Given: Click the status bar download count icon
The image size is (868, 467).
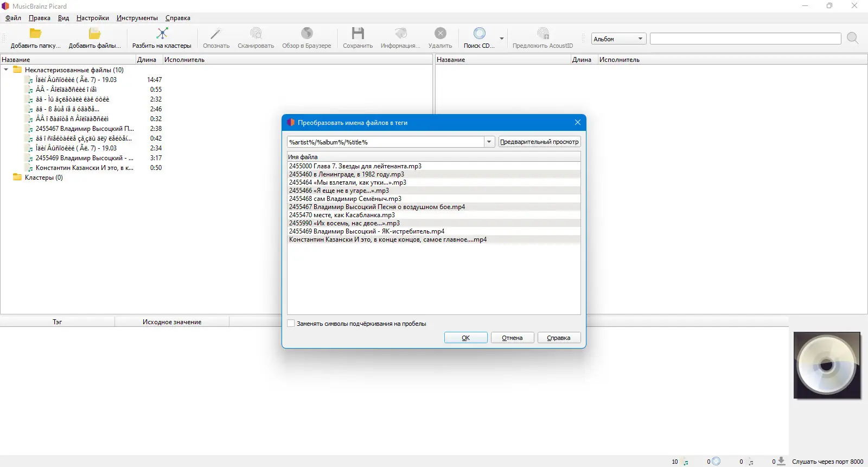Looking at the screenshot, I should [781, 461].
